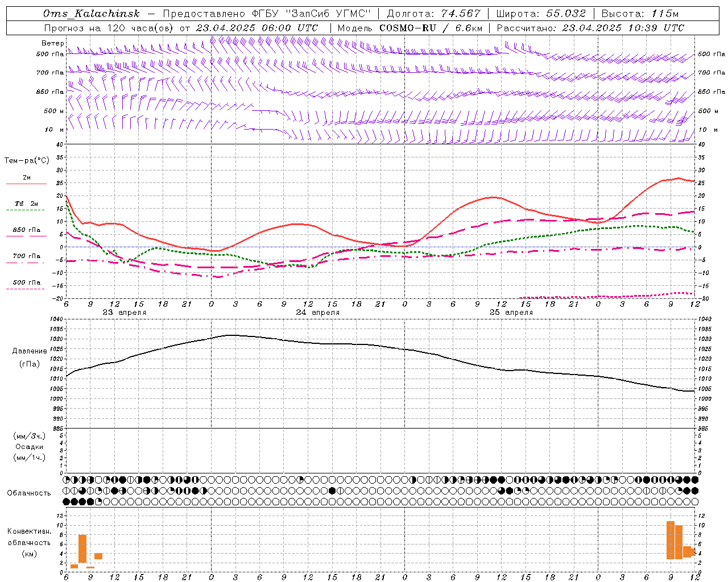728x582 pixels.
Task: Click the "Конвективн." convective cloud label
Action: click(x=29, y=531)
